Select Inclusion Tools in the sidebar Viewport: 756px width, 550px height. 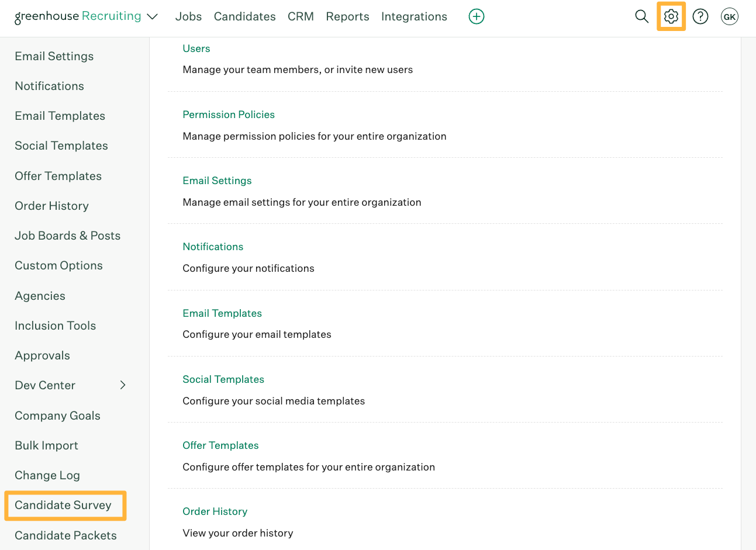[55, 326]
